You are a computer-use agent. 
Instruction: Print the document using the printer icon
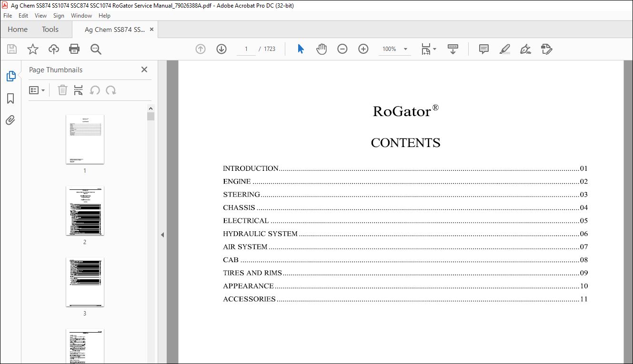[x=74, y=49]
